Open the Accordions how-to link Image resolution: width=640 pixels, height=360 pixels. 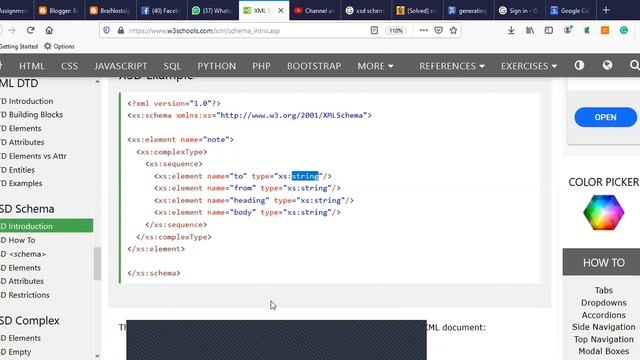(604, 315)
